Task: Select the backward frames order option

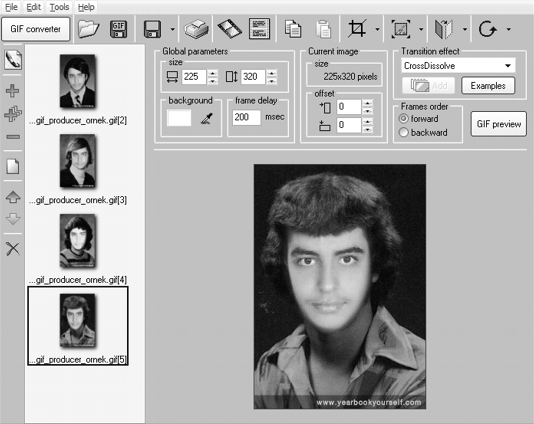Action: pos(423,132)
